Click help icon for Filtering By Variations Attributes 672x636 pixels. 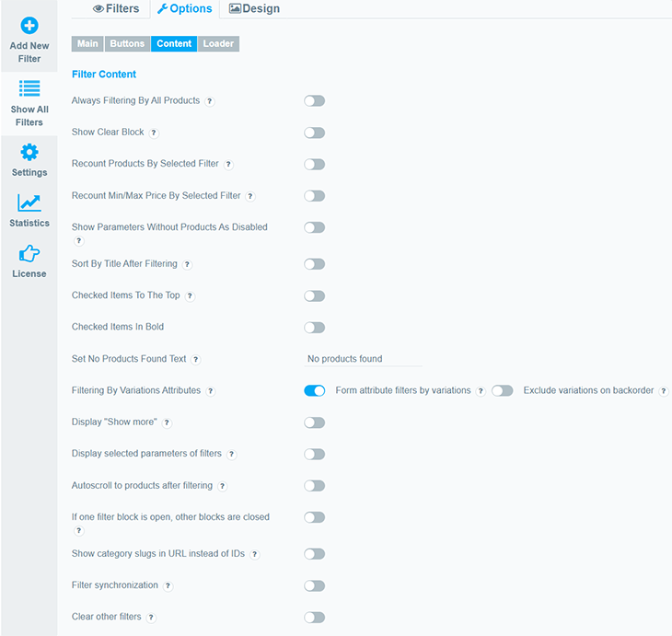click(210, 391)
